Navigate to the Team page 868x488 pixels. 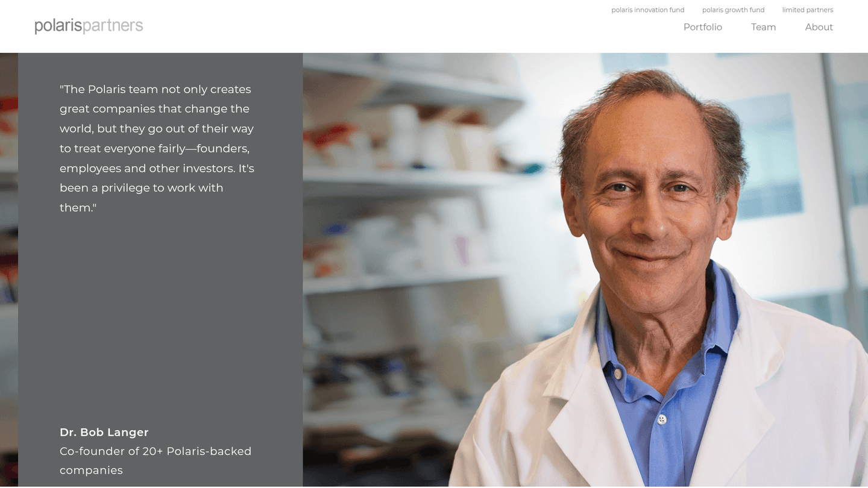(763, 27)
